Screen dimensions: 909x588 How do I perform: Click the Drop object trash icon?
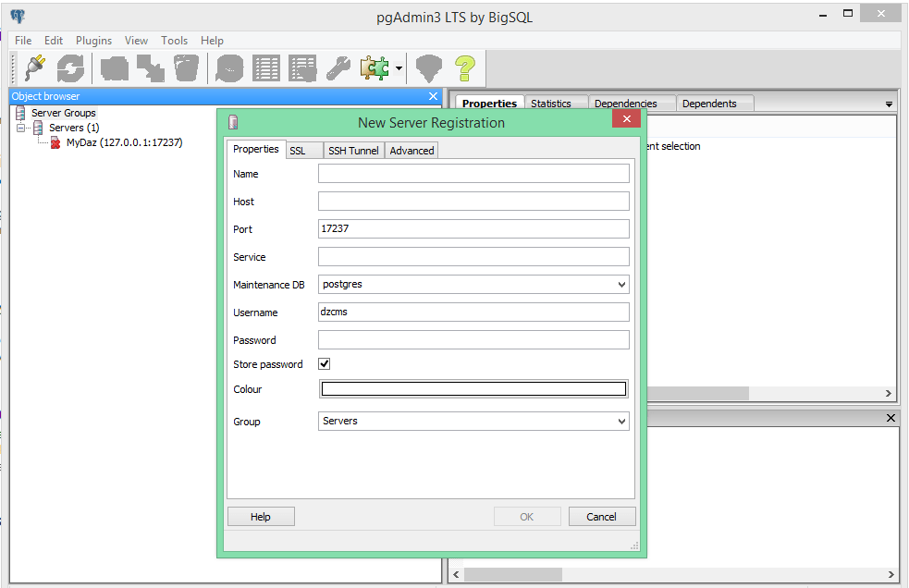[x=186, y=67]
